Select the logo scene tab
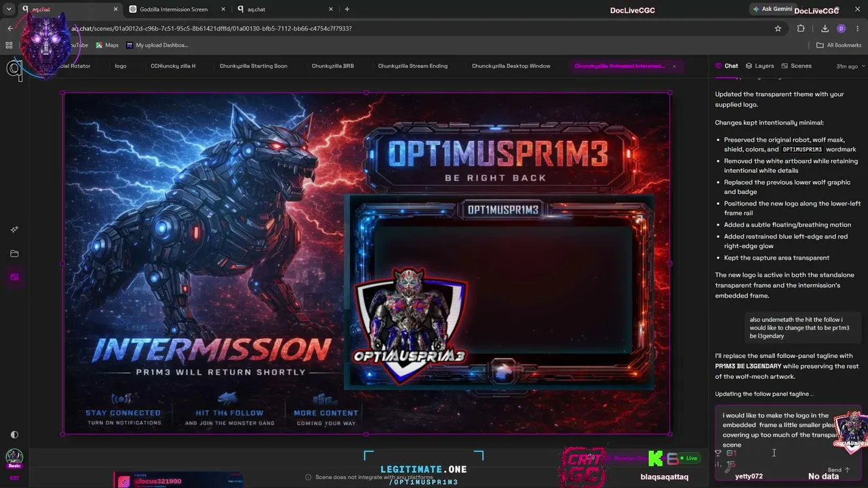This screenshot has height=488, width=868. pyautogui.click(x=121, y=66)
